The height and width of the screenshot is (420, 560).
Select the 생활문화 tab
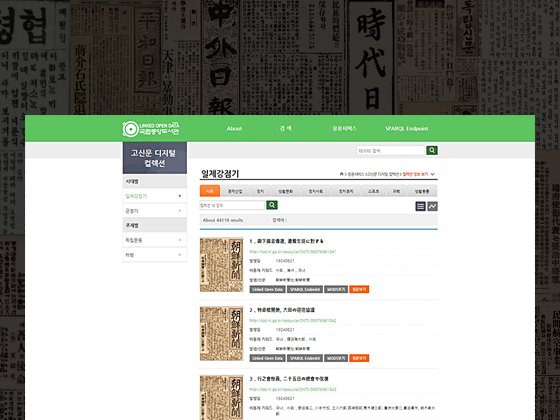(x=286, y=191)
